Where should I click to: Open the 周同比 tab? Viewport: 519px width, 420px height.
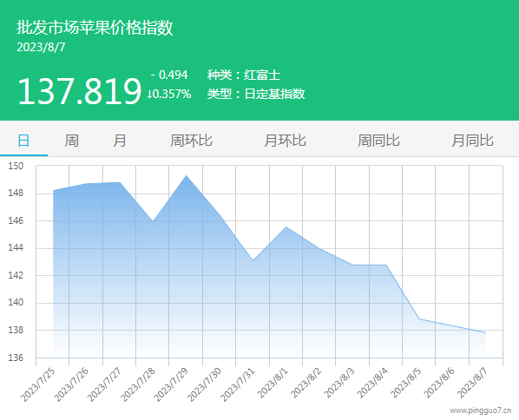(x=378, y=141)
